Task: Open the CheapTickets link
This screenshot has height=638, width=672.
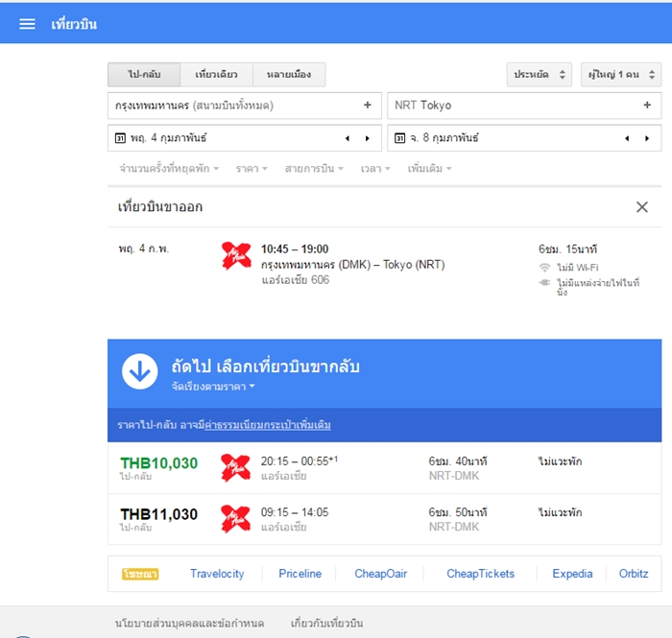Action: tap(480, 574)
